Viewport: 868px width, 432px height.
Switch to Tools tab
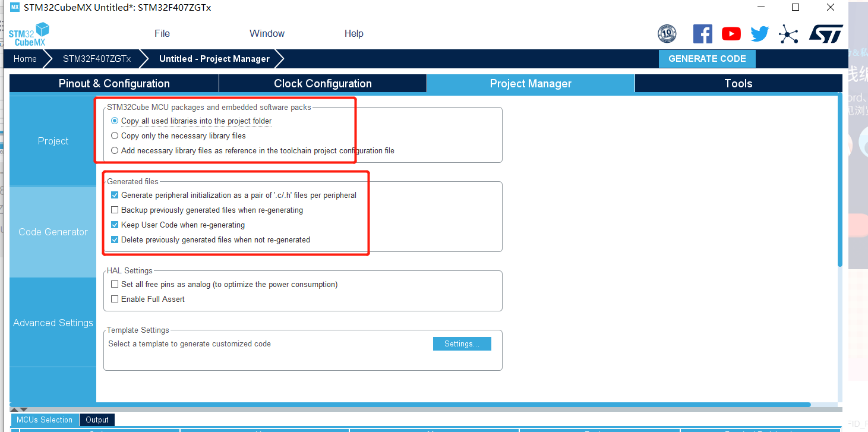point(738,83)
